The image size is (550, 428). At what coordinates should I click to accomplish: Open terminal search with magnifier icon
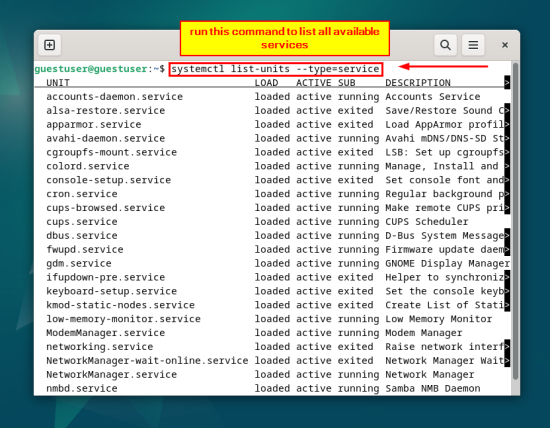tap(445, 45)
